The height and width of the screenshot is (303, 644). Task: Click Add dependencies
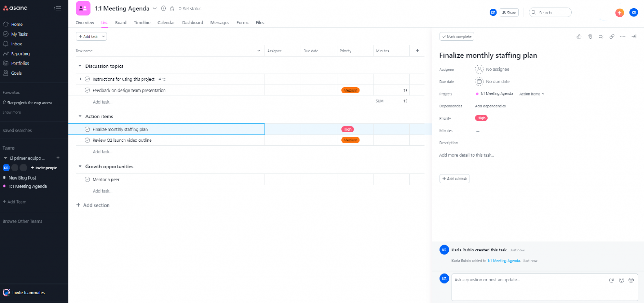pos(490,106)
